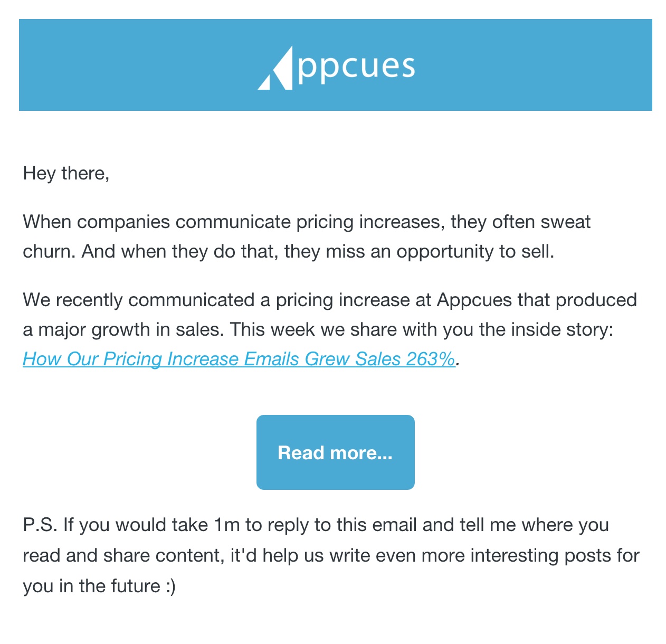The height and width of the screenshot is (644, 666).
Task: Click the line starting 'We recently communicated'
Action: coord(330,300)
